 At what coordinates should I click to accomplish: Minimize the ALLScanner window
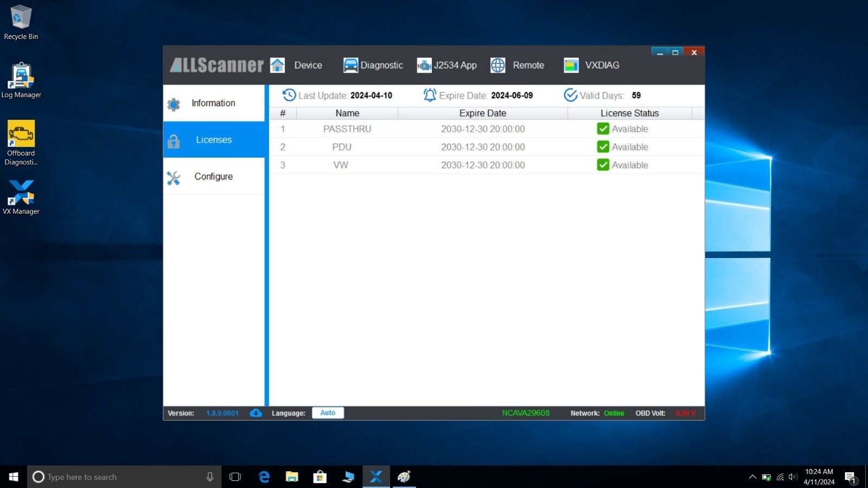pyautogui.click(x=660, y=52)
